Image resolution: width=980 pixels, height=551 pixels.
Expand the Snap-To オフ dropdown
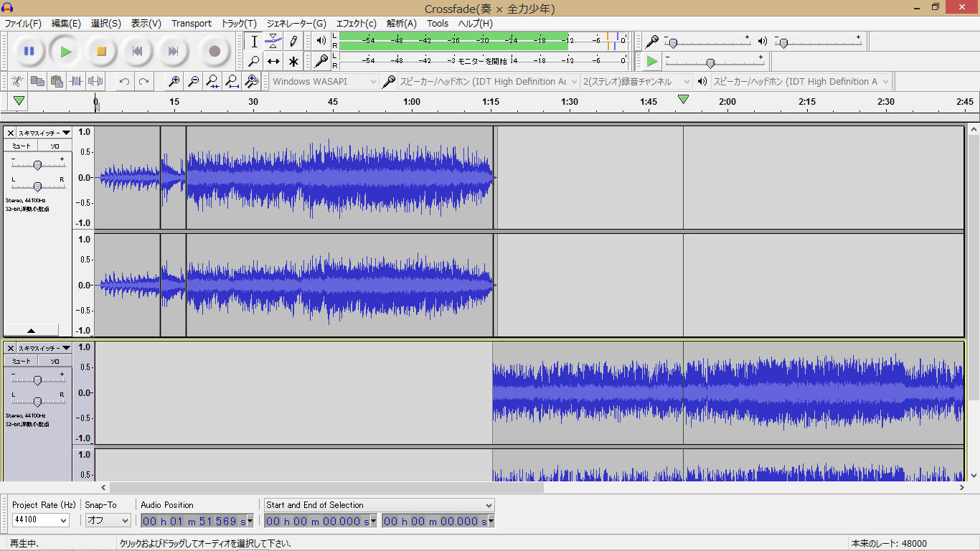point(108,520)
